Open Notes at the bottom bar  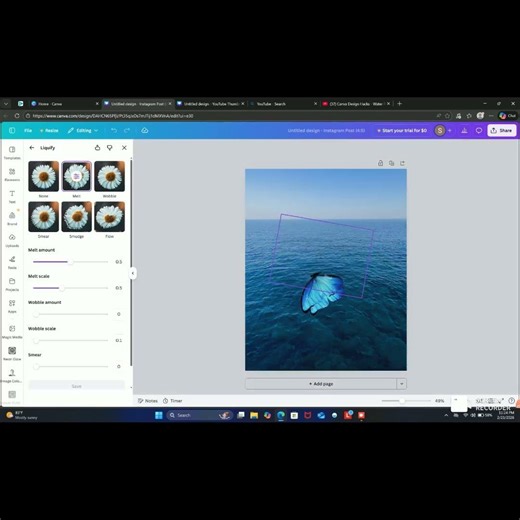coord(148,401)
